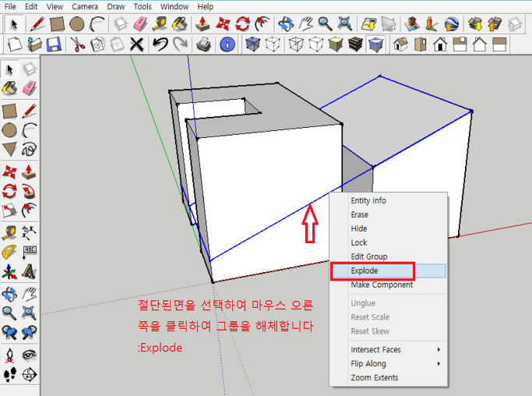Open the Window menu
Image resolution: width=532 pixels, height=396 pixels.
[174, 6]
